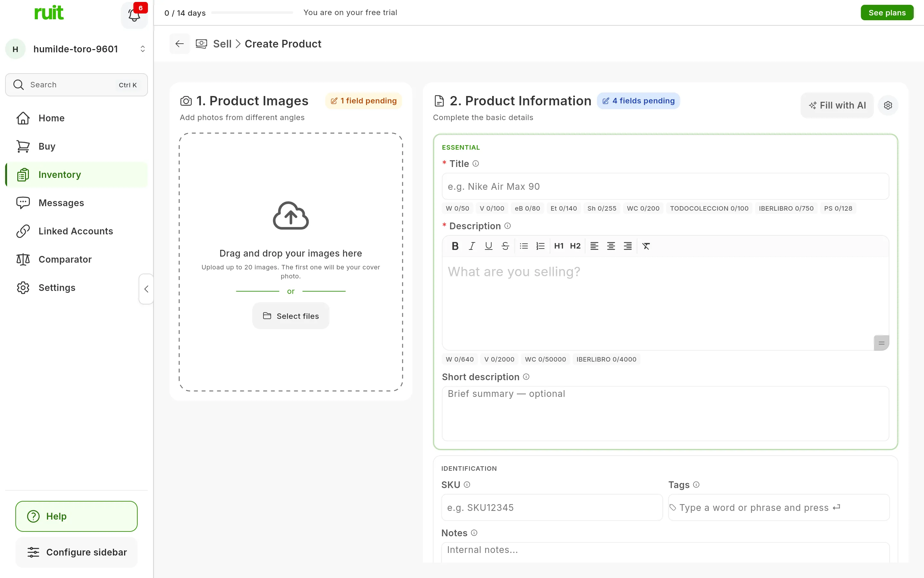924x578 pixels.
Task: Click the Help button
Action: [76, 516]
